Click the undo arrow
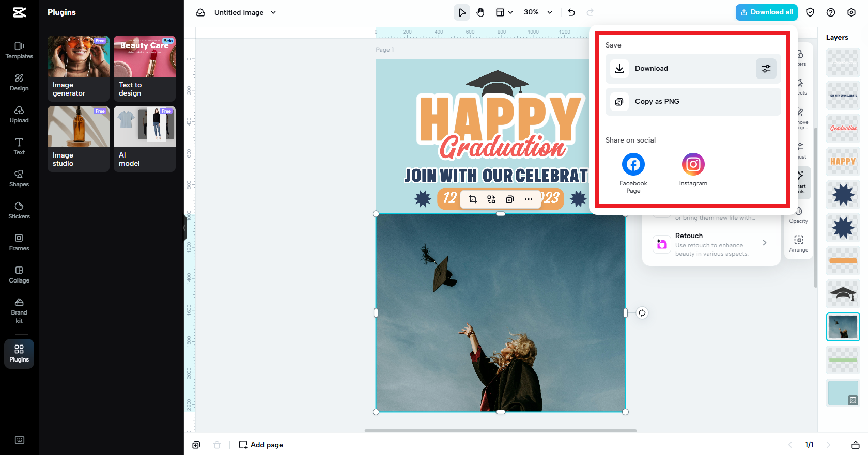This screenshot has height=455, width=868. (571, 12)
